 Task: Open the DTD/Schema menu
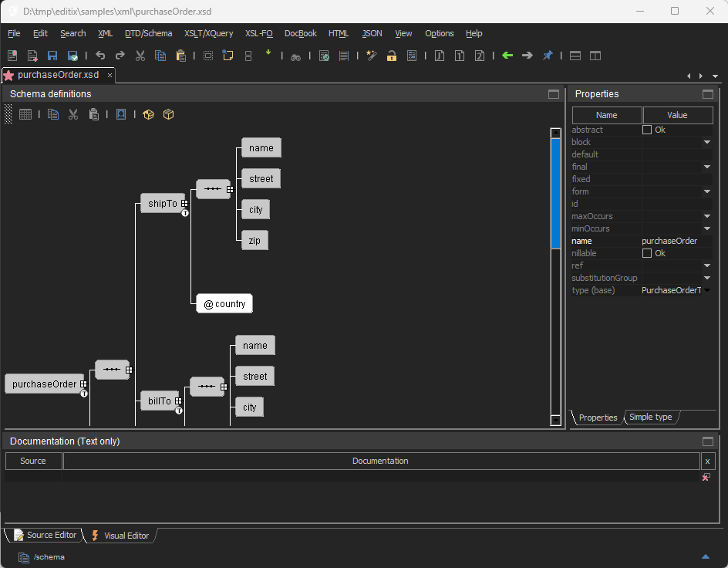(148, 33)
